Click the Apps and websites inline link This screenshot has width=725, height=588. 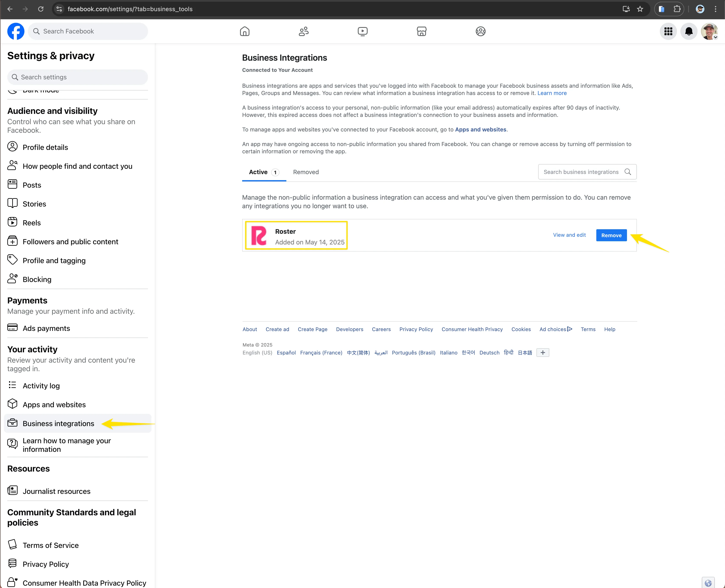(x=480, y=129)
